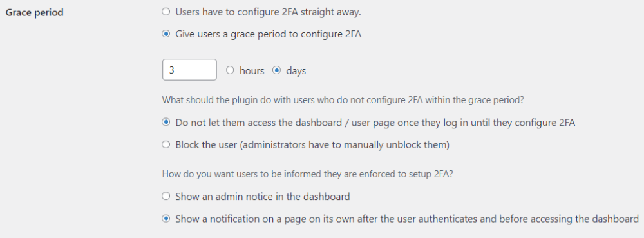Click 'Show an admin notice in the dashboard' text
Screen dimensions: 644x238
pos(263,197)
